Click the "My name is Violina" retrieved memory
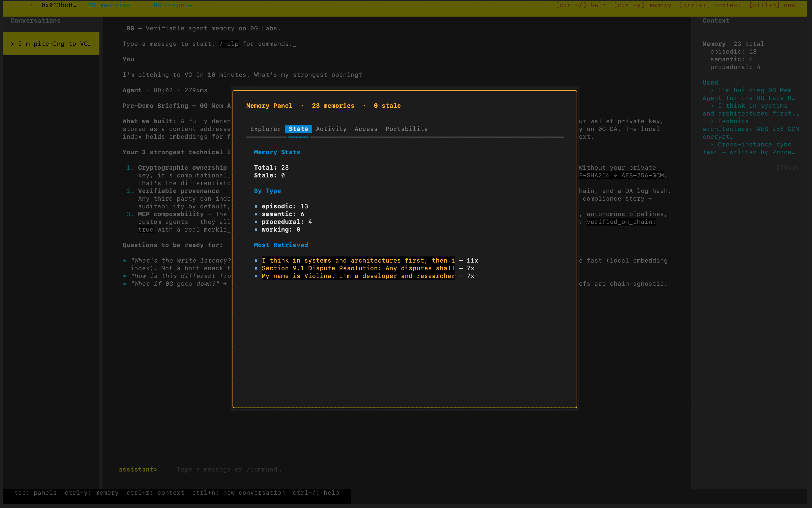Viewport: 812px width, 508px height. 358,276
